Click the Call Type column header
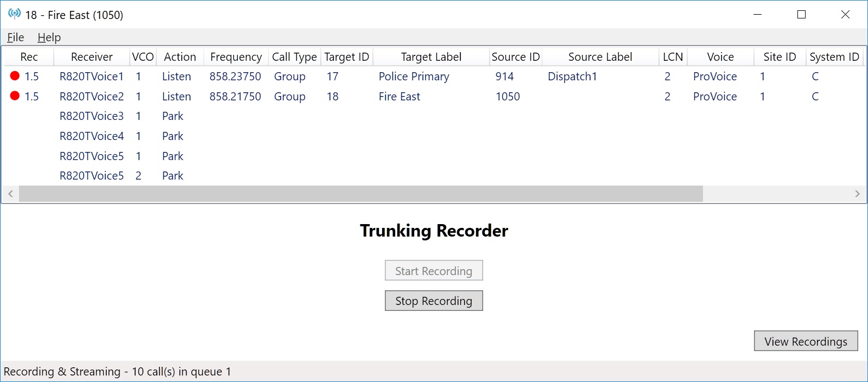 point(294,57)
